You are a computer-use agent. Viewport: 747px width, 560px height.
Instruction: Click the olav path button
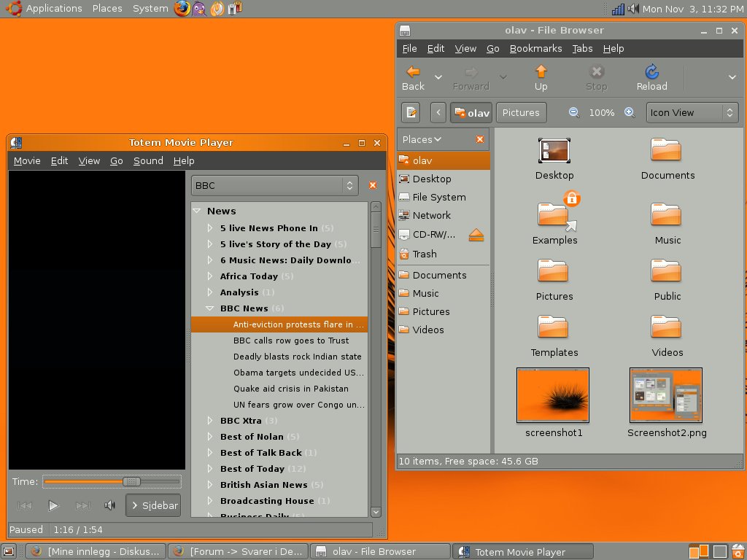pyautogui.click(x=471, y=113)
